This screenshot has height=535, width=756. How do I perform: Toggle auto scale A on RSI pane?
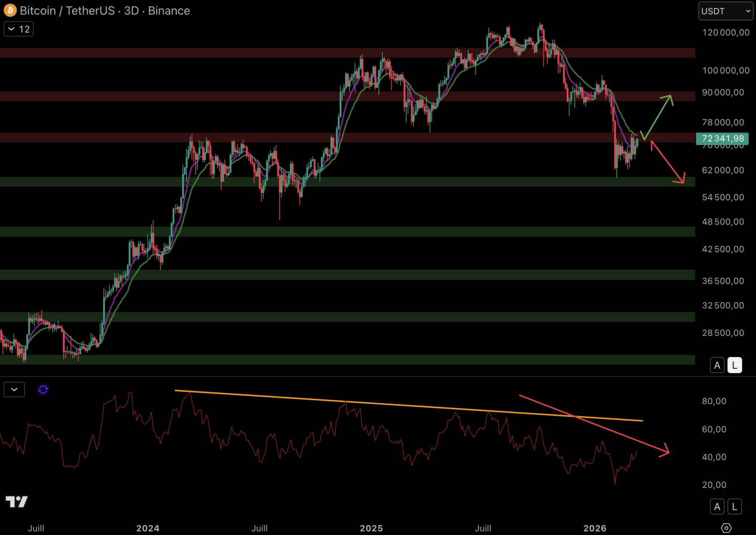click(x=717, y=507)
